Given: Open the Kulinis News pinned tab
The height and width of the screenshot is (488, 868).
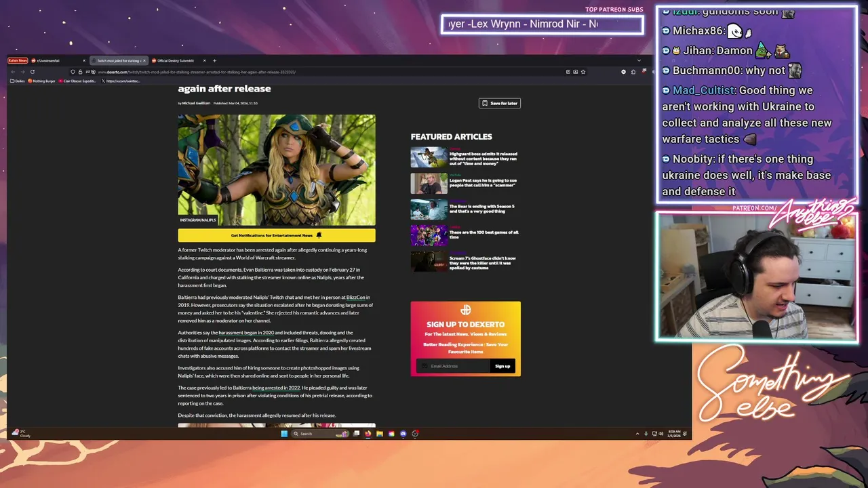Looking at the screenshot, I should point(18,60).
